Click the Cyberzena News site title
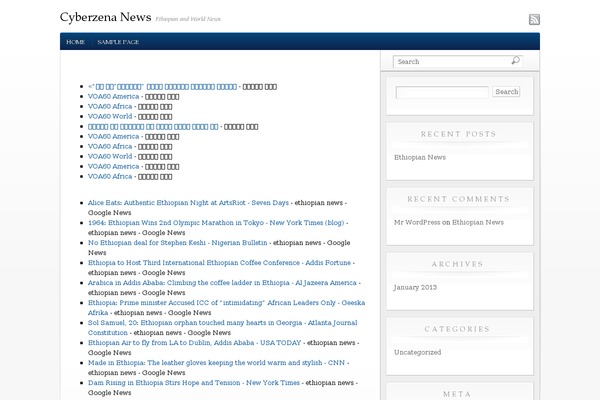The width and height of the screenshot is (600, 400). click(106, 17)
